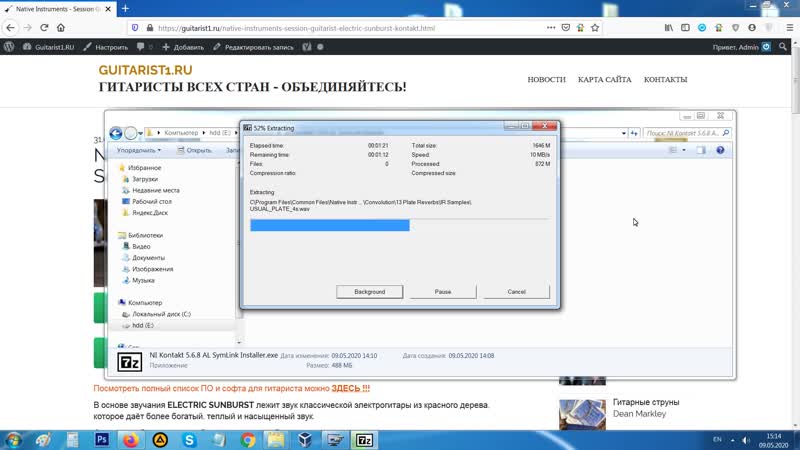Open the Упорядочить dropdown in Explorer
Screen dimensions: 800x450
[139, 151]
